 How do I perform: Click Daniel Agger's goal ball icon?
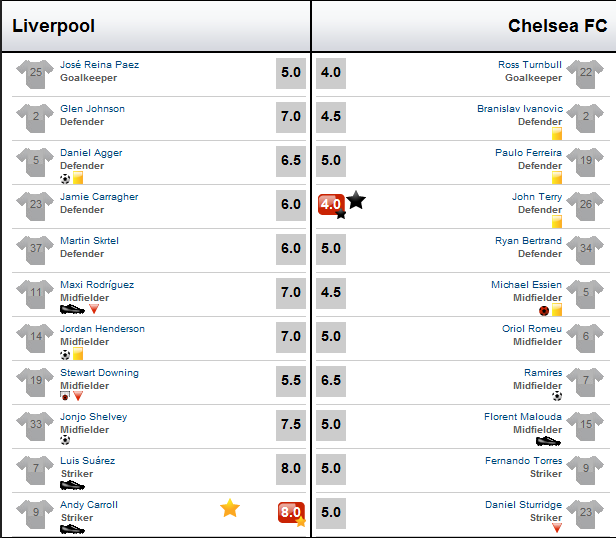click(x=65, y=179)
